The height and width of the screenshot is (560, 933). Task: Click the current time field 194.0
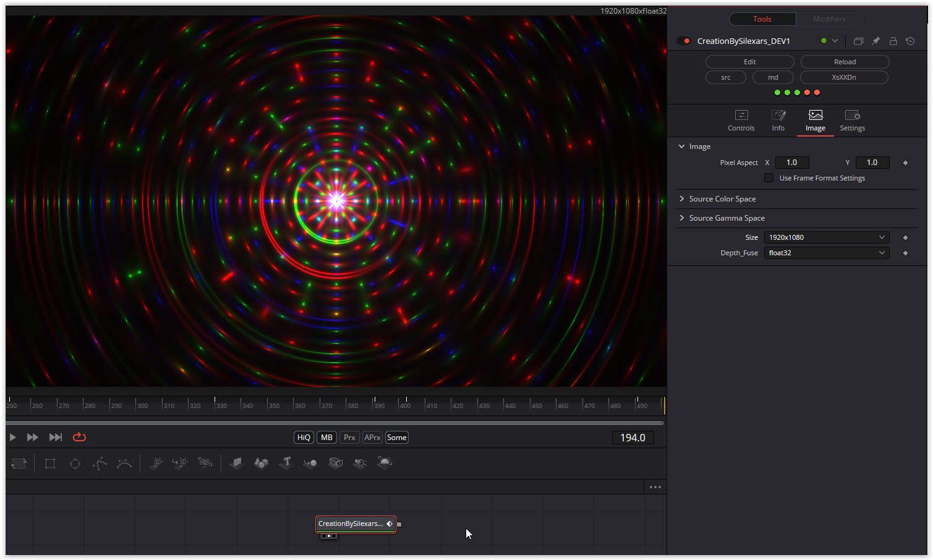pyautogui.click(x=633, y=438)
